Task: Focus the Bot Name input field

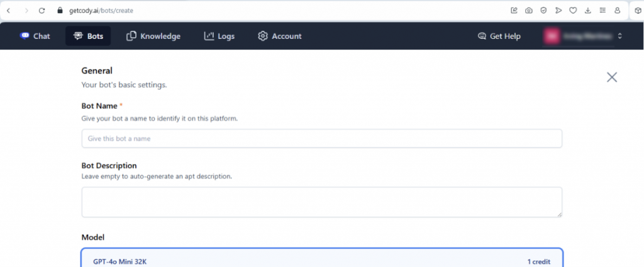Action: tap(321, 138)
